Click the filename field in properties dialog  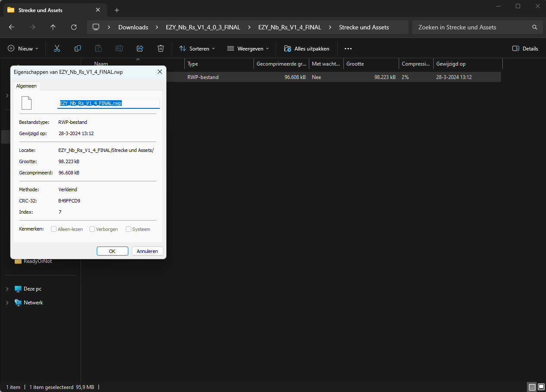point(109,103)
